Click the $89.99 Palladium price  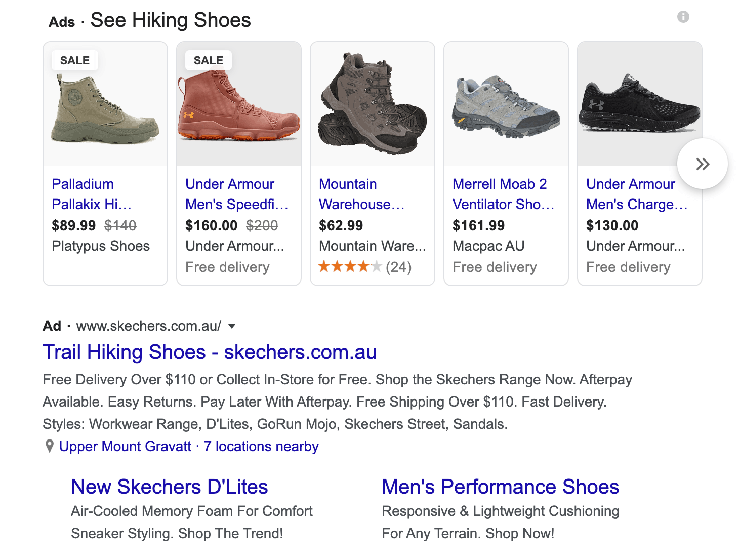(x=74, y=225)
